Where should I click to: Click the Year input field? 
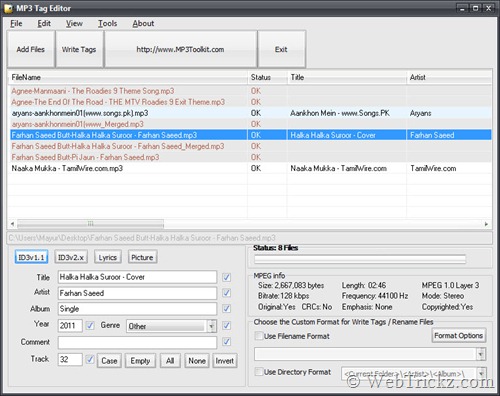point(70,325)
